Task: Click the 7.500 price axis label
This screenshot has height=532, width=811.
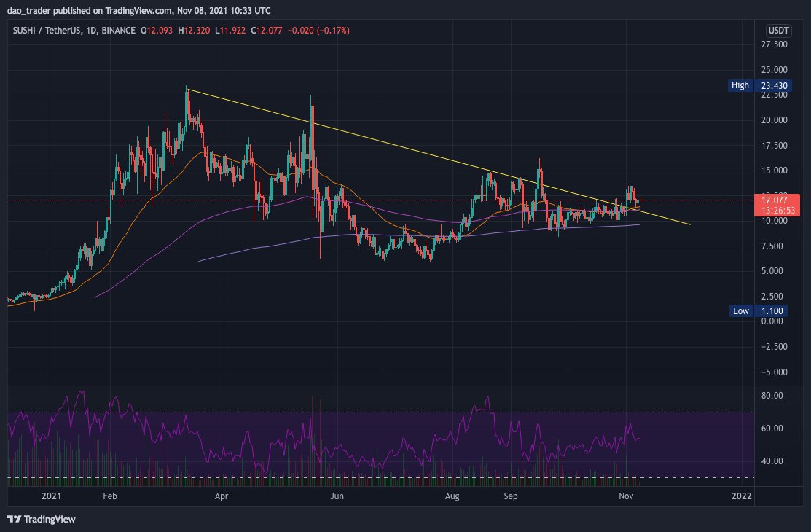Action: tap(772, 246)
